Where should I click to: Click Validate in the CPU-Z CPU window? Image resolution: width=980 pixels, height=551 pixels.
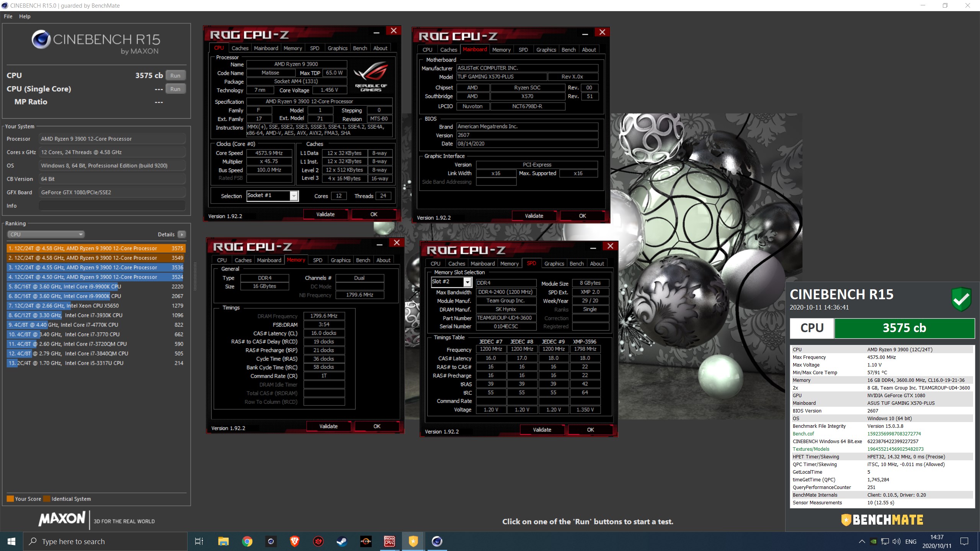point(325,214)
